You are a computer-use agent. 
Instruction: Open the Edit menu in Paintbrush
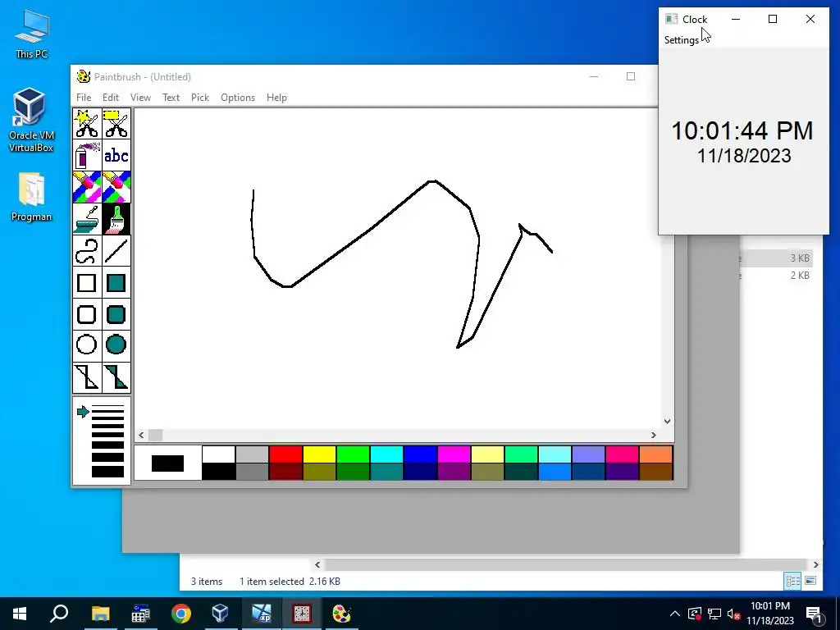pos(111,98)
